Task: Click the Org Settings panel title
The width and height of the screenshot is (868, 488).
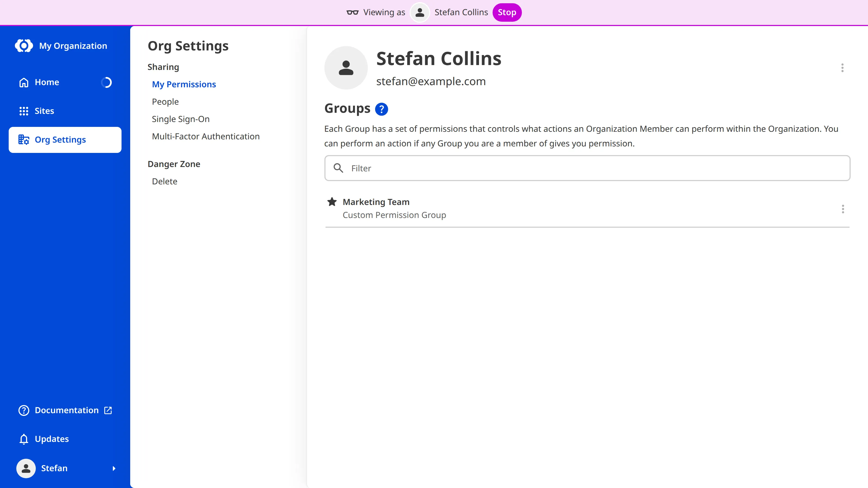Action: (x=188, y=46)
